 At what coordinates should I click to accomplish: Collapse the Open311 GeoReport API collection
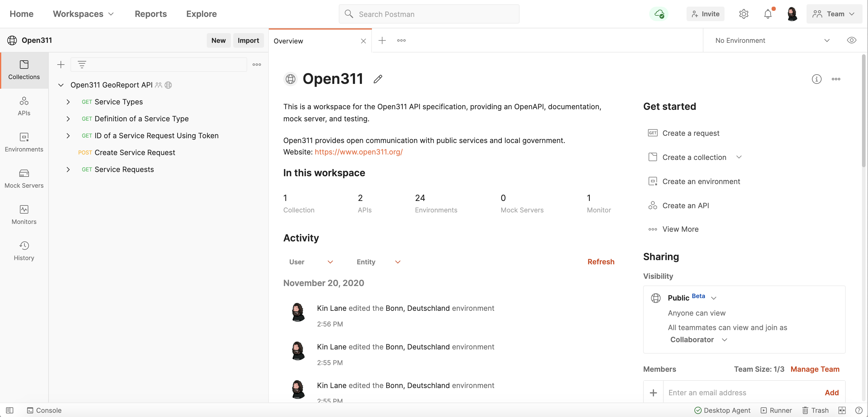[61, 85]
